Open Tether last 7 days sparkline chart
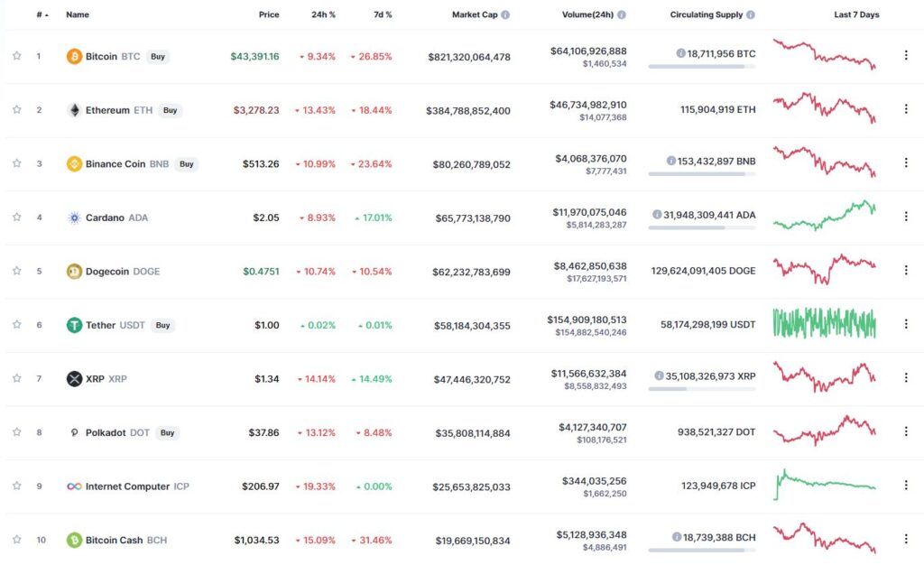Image resolution: width=924 pixels, height=565 pixels. coord(825,323)
